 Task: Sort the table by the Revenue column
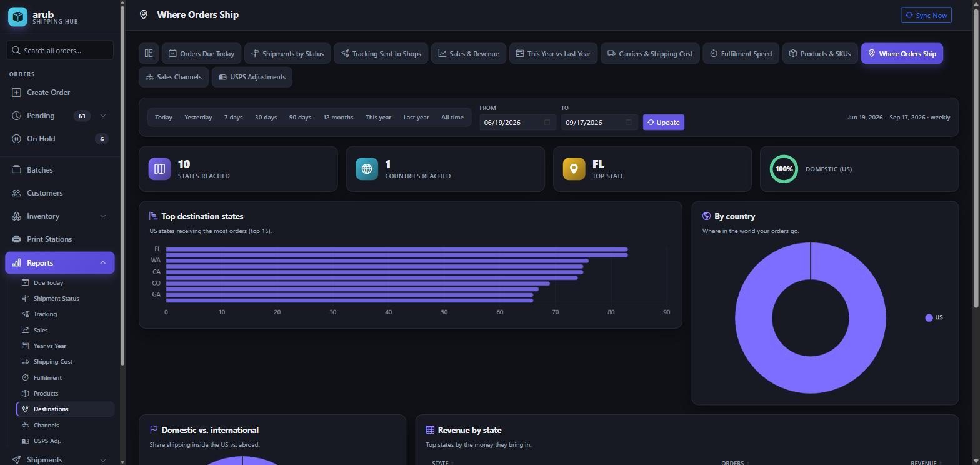[x=926, y=462]
